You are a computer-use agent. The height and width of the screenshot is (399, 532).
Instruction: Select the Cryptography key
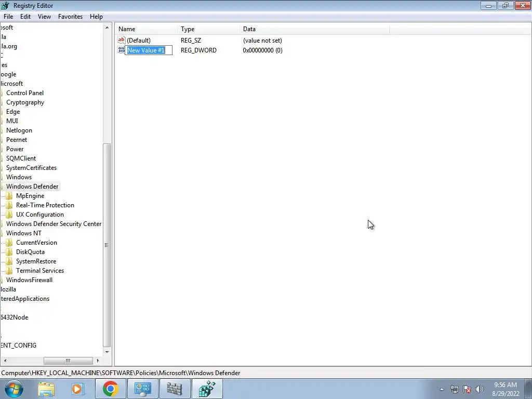click(x=25, y=102)
